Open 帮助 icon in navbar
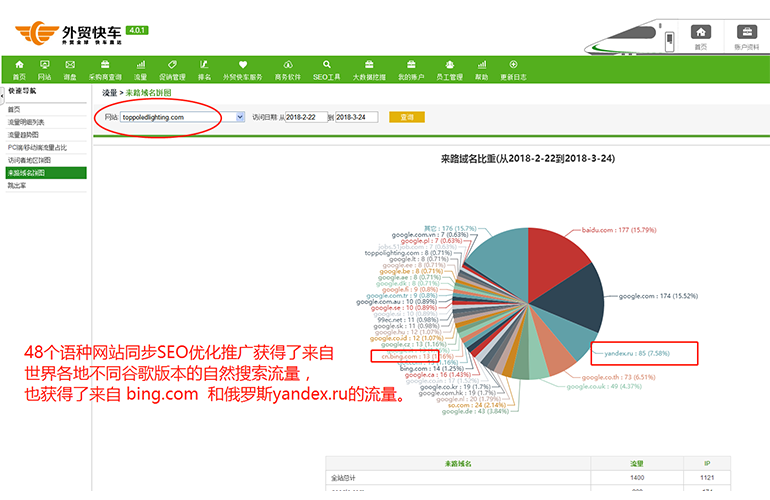The width and height of the screenshot is (770, 500). pos(482,64)
